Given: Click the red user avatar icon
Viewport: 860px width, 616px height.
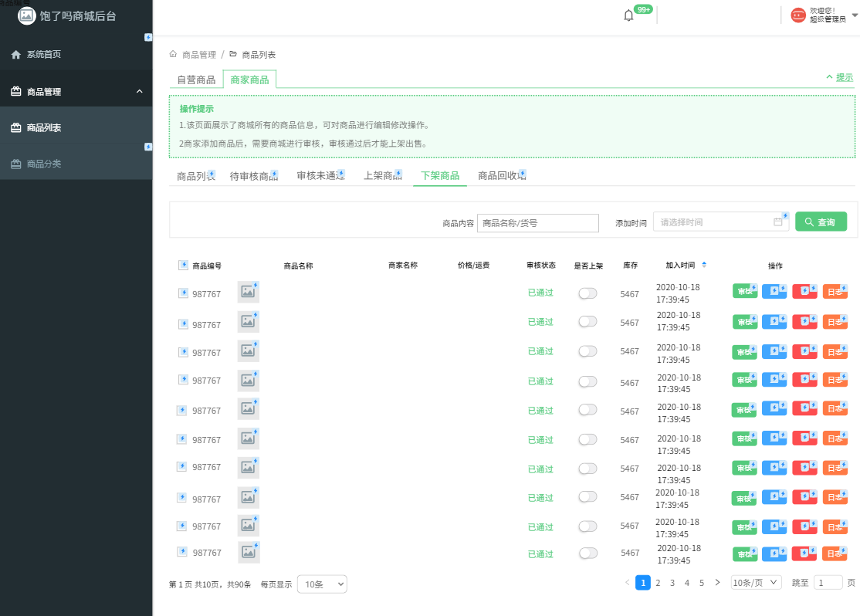Looking at the screenshot, I should coord(798,15).
